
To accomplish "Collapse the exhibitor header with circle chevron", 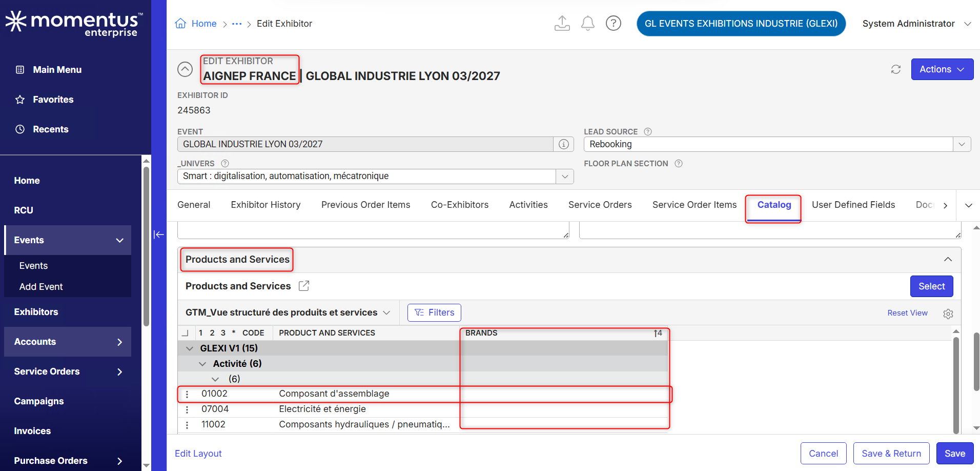I will [185, 69].
